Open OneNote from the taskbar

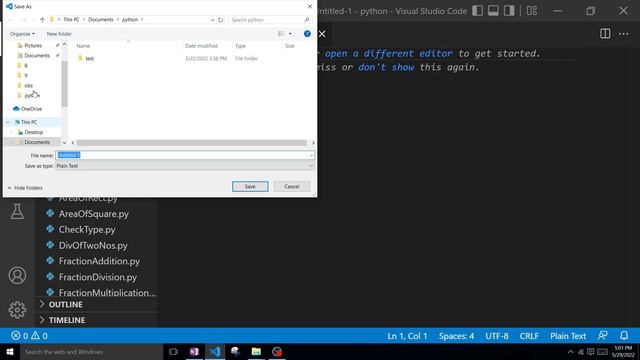(x=194, y=352)
